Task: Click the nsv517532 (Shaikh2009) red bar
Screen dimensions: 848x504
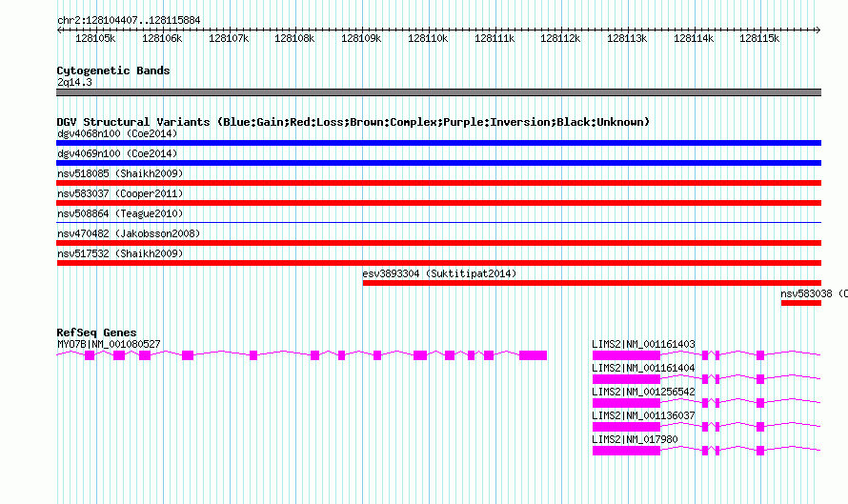Action: click(438, 263)
